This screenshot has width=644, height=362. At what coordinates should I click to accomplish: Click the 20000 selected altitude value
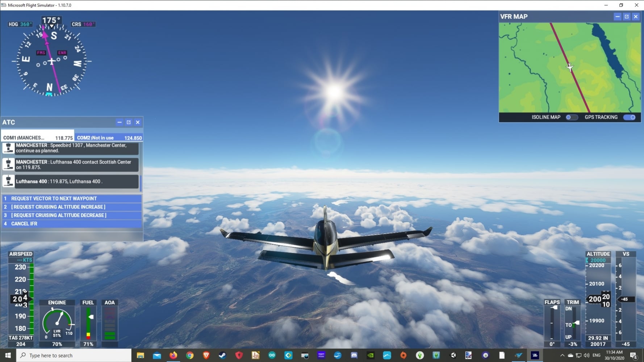point(598,260)
